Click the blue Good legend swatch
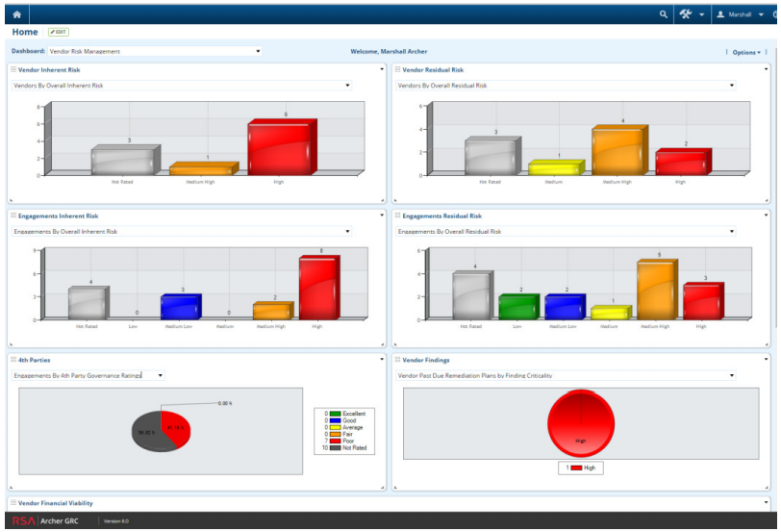The height and width of the screenshot is (532, 781). pyautogui.click(x=335, y=420)
